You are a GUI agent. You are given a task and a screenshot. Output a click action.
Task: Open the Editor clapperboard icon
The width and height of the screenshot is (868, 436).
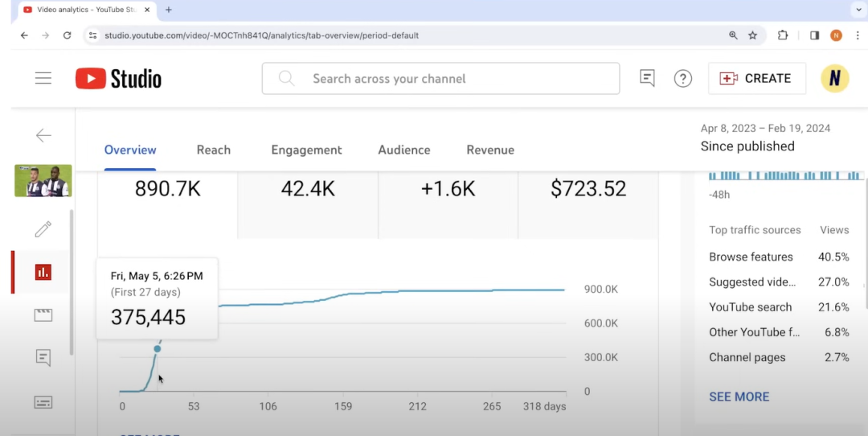(x=43, y=315)
